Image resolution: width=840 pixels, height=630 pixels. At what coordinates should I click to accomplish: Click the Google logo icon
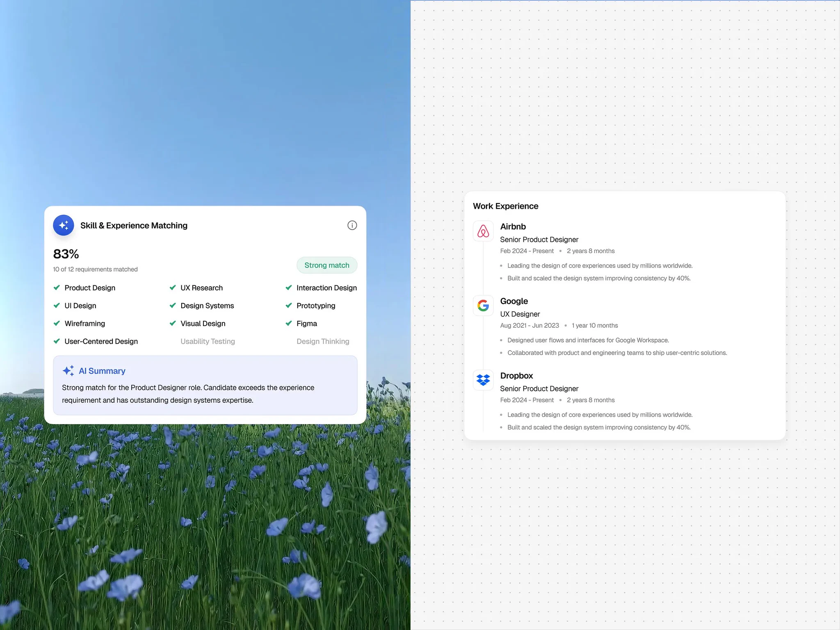click(x=483, y=306)
